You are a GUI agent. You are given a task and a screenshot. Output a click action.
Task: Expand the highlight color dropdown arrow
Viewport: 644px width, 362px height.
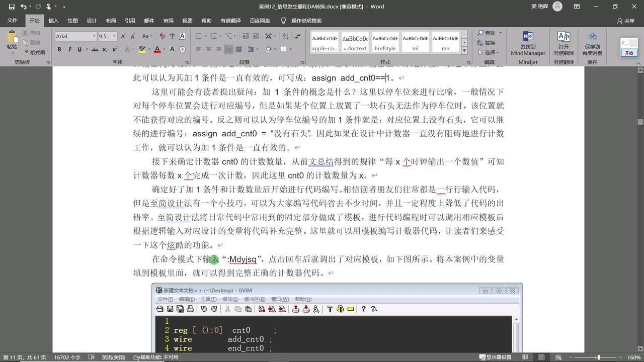149,49
